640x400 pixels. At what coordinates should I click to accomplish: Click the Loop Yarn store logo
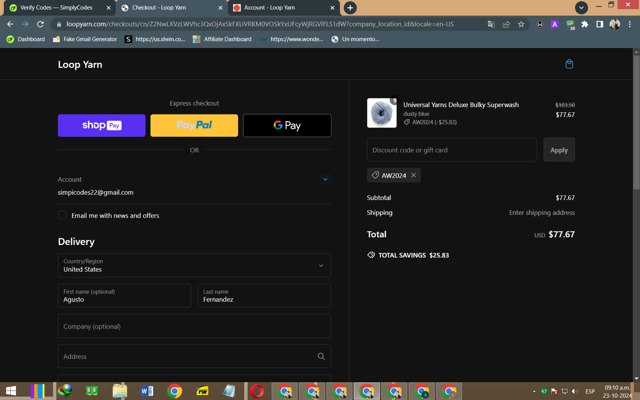tap(80, 64)
